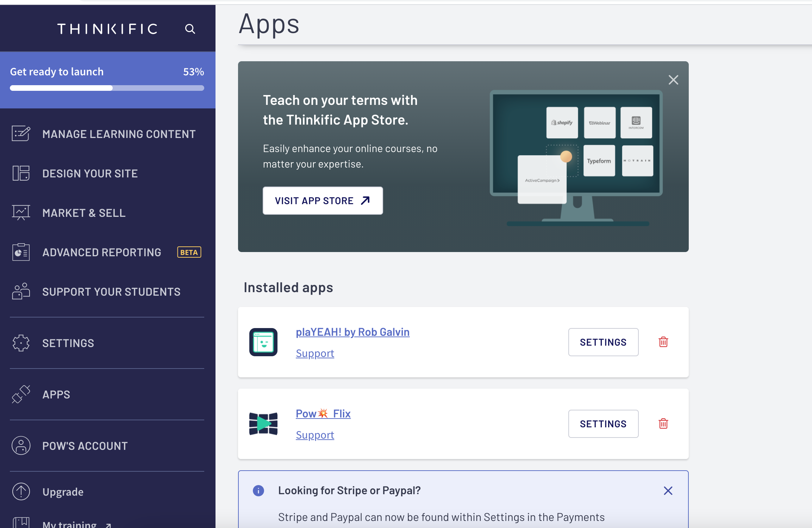Click the Manage Learning Content icon
Viewport: 812px width, 528px height.
click(x=21, y=134)
